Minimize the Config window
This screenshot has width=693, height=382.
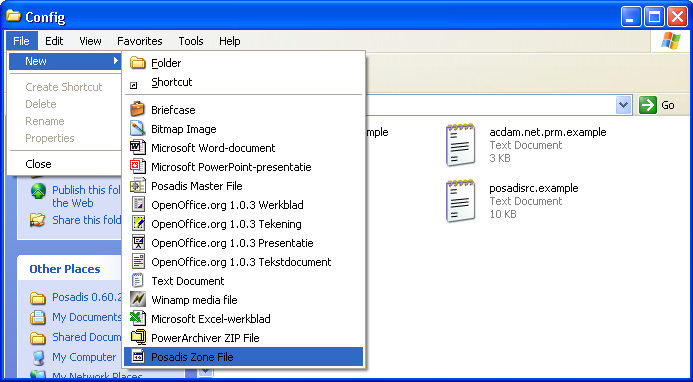631,17
